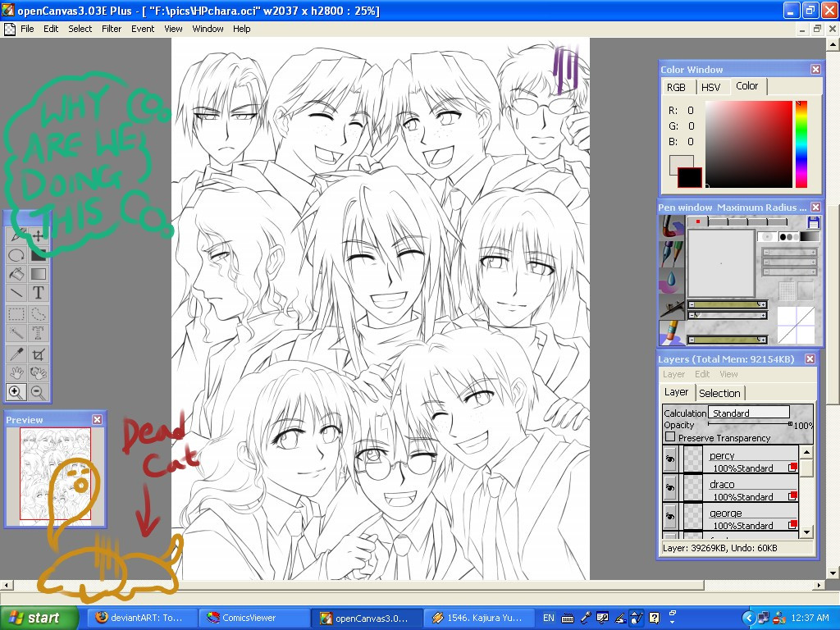840x630 pixels.
Task: Hide the draco layer
Action: 669,488
